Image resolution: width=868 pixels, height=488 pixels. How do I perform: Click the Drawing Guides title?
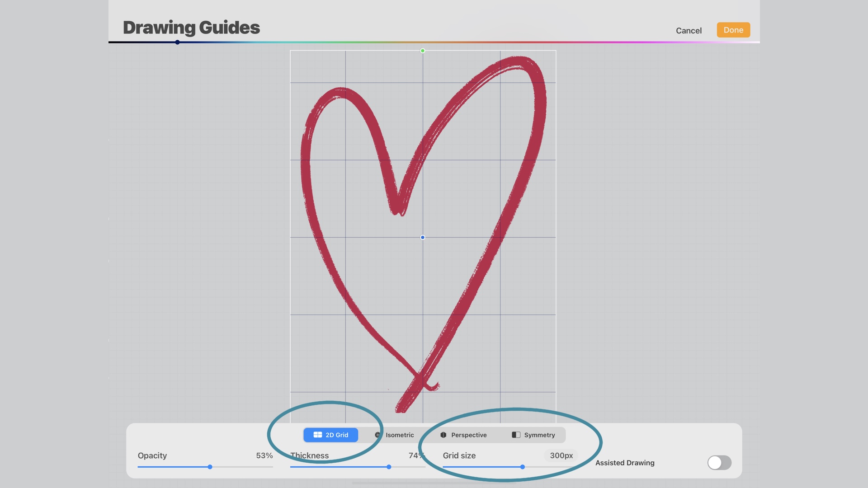[x=191, y=28]
